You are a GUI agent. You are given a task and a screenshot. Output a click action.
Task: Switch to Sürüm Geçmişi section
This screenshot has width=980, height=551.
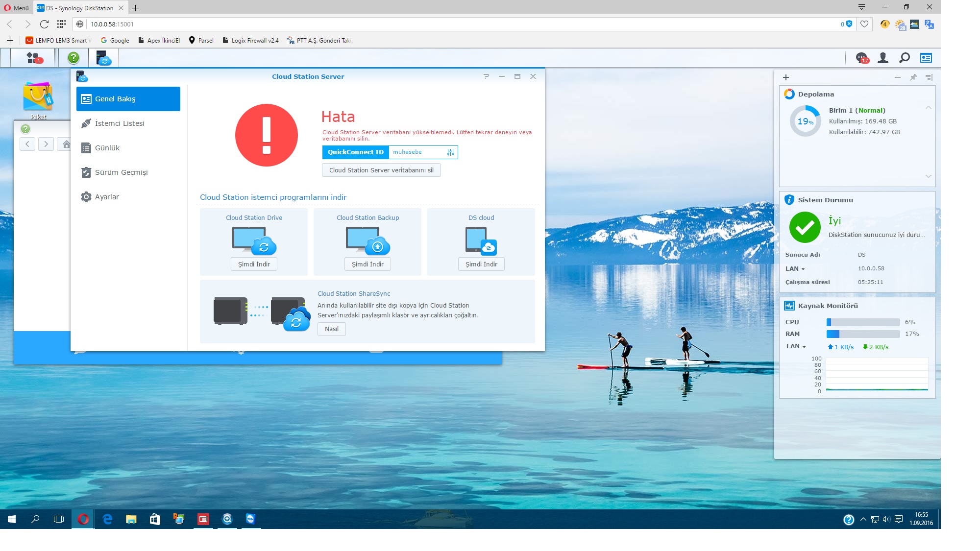coord(121,172)
